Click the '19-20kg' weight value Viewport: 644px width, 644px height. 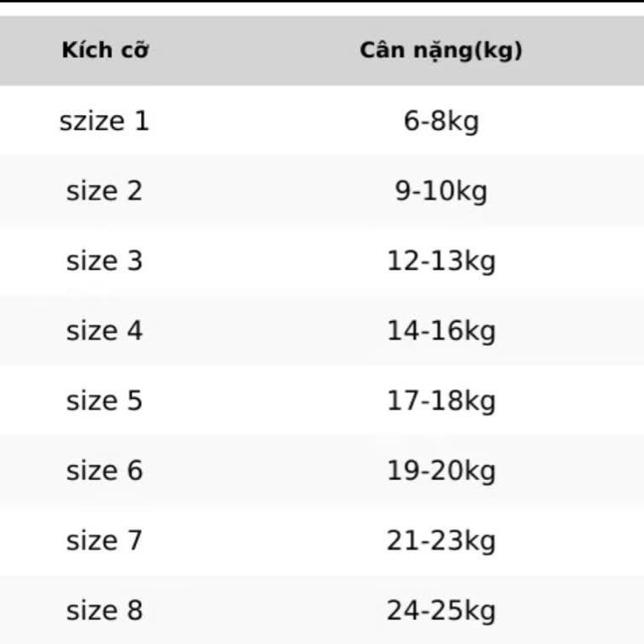pyautogui.click(x=441, y=471)
